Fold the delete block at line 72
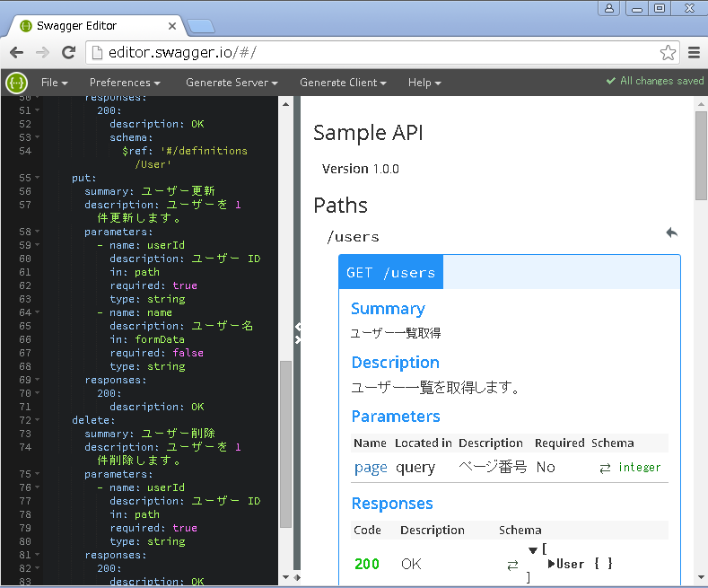This screenshot has height=588, width=708. (x=37, y=420)
